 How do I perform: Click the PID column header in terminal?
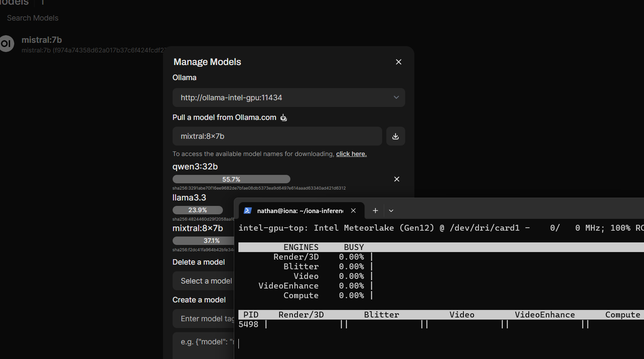click(251, 315)
